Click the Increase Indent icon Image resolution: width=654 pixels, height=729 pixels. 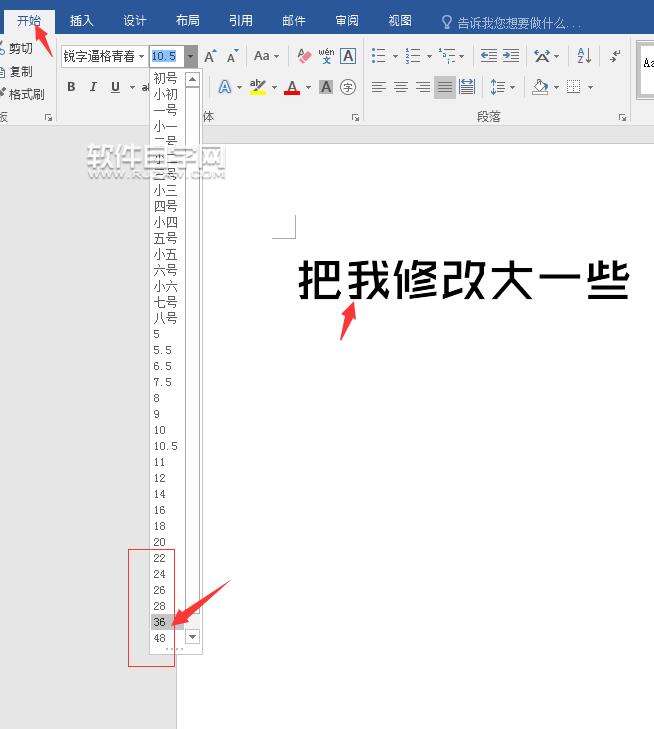pos(510,56)
